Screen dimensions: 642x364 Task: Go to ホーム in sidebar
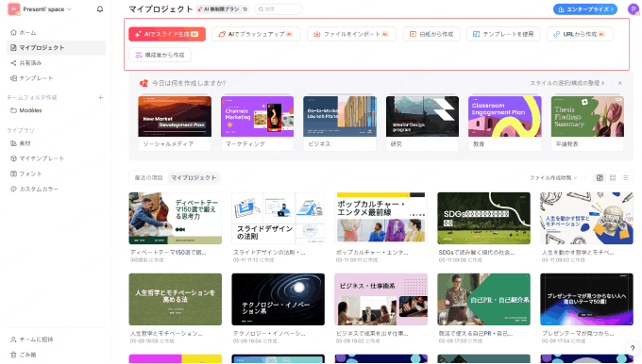coord(56,32)
